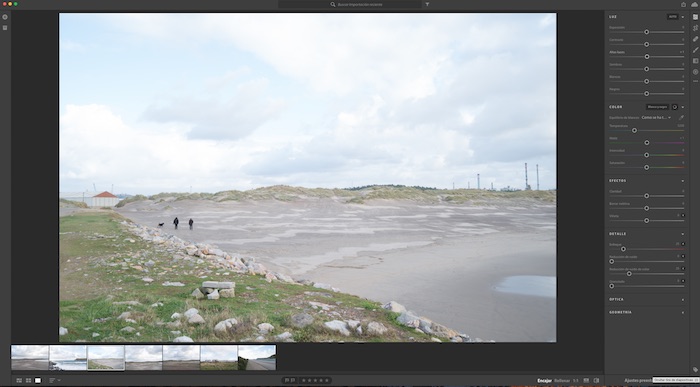Viewport: 700px width, 387px height.
Task: Select Encajar zoom option
Action: (544, 381)
